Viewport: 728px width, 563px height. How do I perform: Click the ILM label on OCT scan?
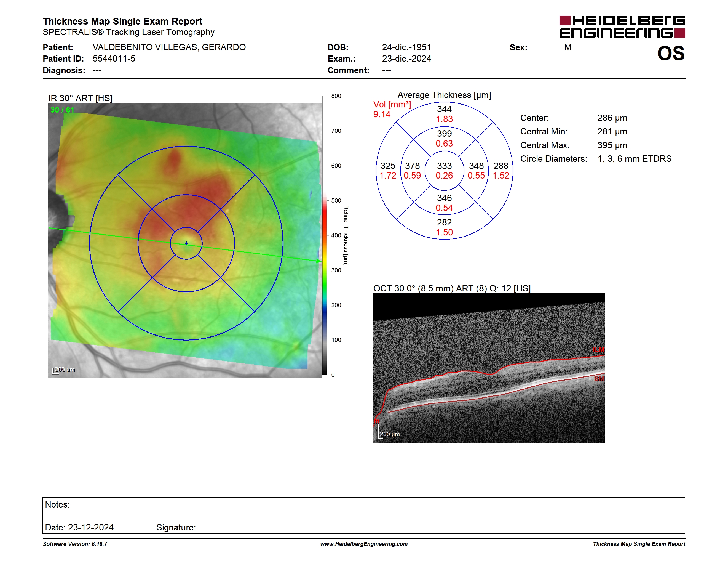[x=598, y=350]
